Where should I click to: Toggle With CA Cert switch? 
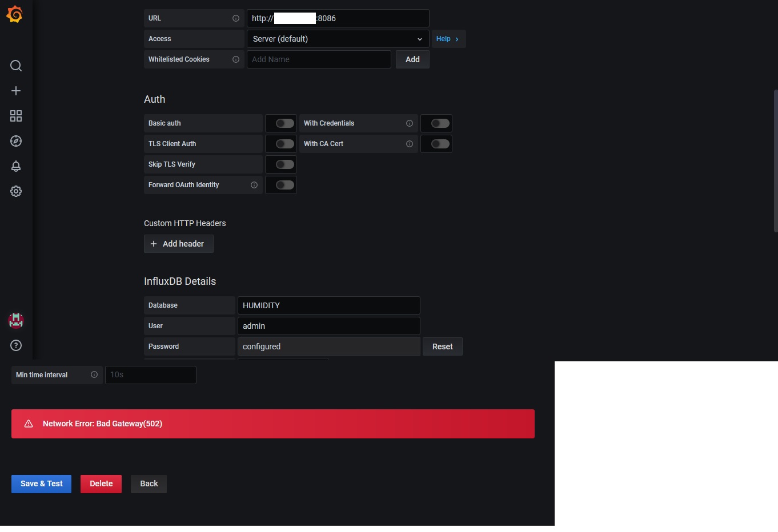(440, 144)
